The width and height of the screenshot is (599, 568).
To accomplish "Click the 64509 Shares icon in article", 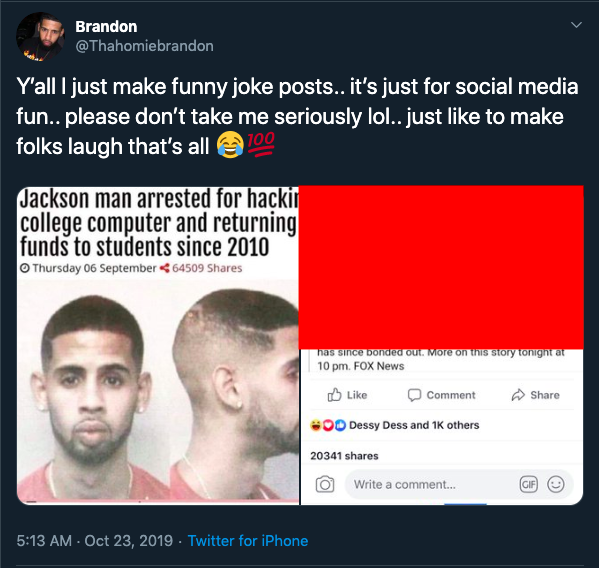I will point(165,268).
